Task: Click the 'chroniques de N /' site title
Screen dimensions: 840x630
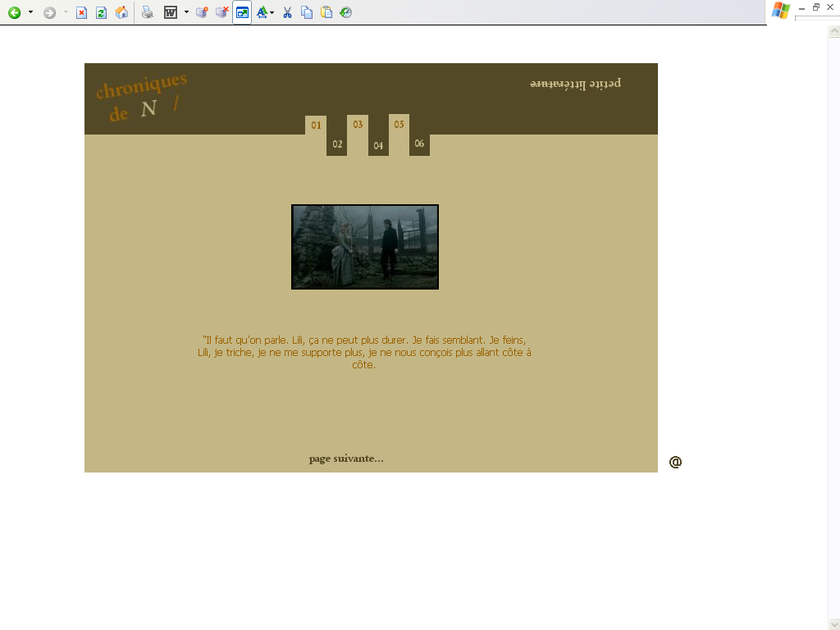Action: (x=143, y=98)
